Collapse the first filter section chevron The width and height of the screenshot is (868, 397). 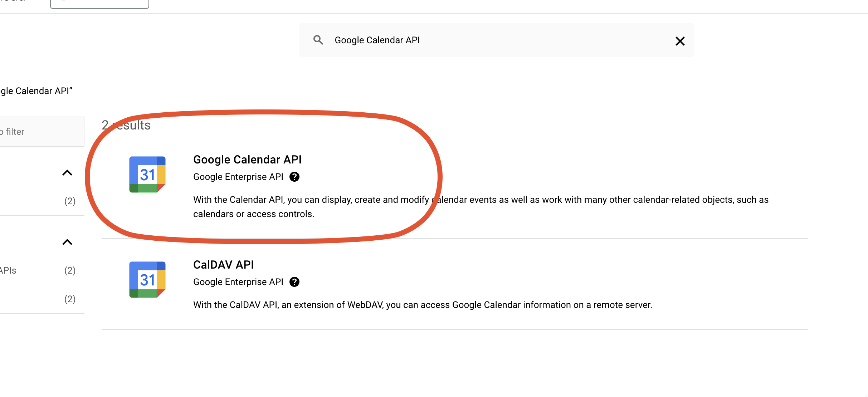pos(67,173)
